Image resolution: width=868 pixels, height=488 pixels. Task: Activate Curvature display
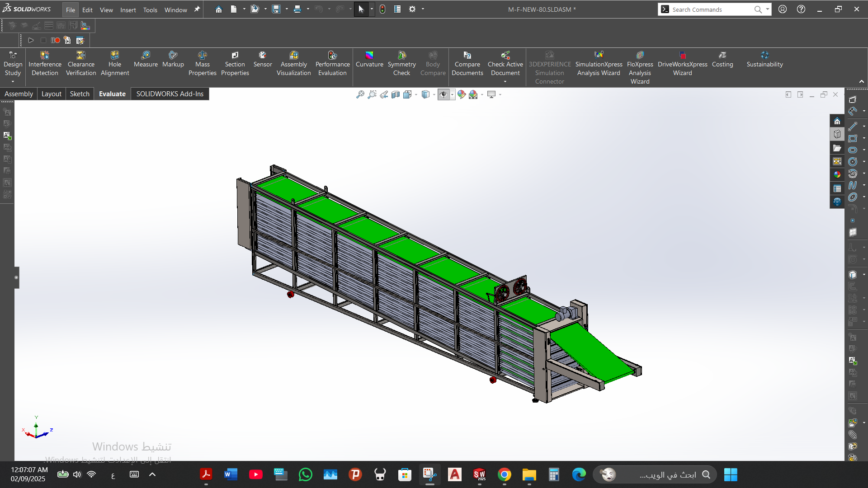point(369,60)
